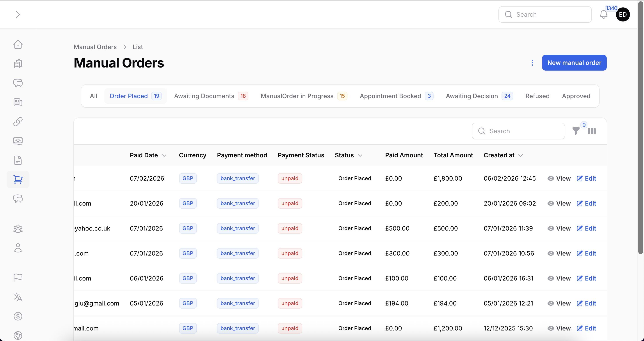Open the three-dot more actions menu

click(532, 63)
